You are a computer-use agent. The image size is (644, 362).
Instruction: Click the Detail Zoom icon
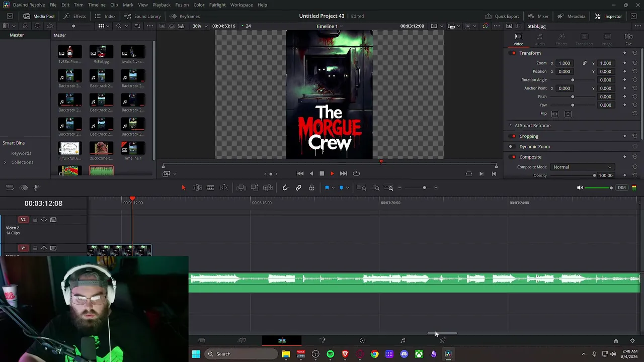click(376, 188)
